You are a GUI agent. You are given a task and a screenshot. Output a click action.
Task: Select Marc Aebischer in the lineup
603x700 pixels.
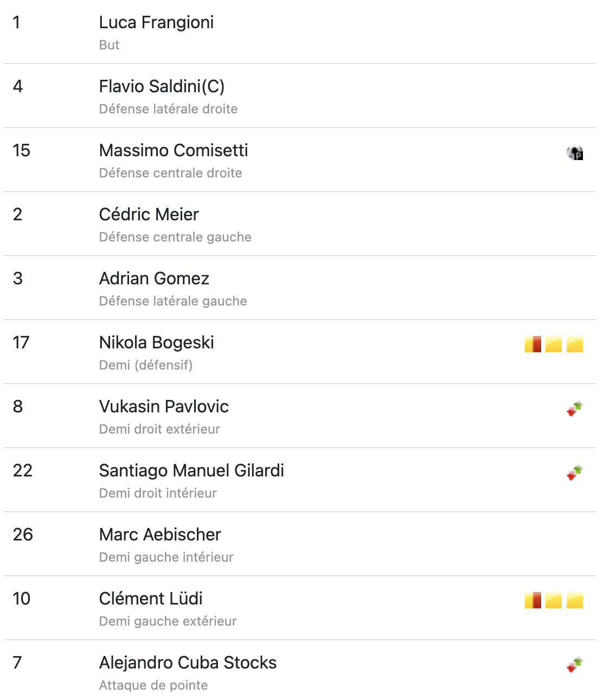(x=160, y=534)
